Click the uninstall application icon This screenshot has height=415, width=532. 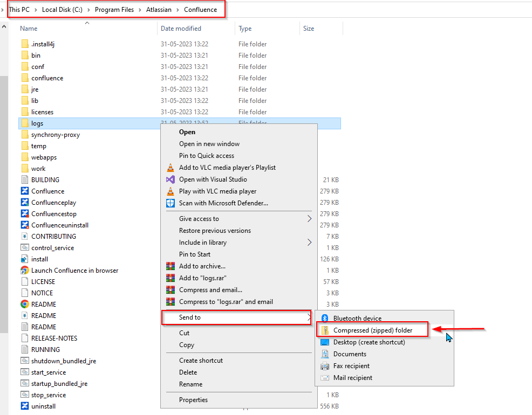[x=25, y=406]
